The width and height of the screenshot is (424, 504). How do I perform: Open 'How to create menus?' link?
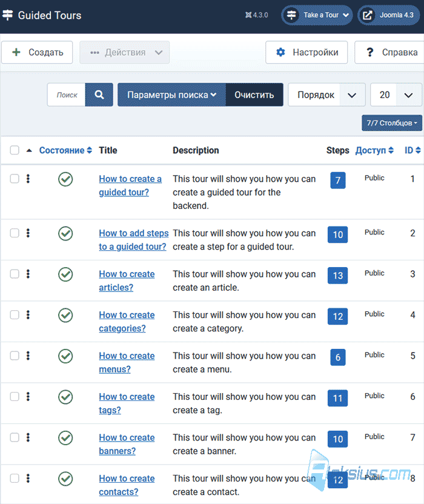(127, 362)
